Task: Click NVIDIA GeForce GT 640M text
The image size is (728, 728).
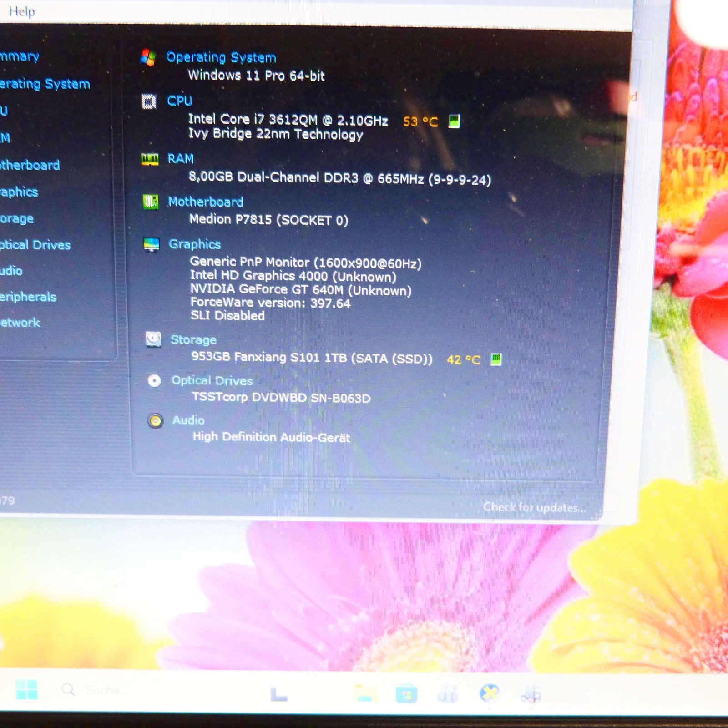Action: pos(301,289)
